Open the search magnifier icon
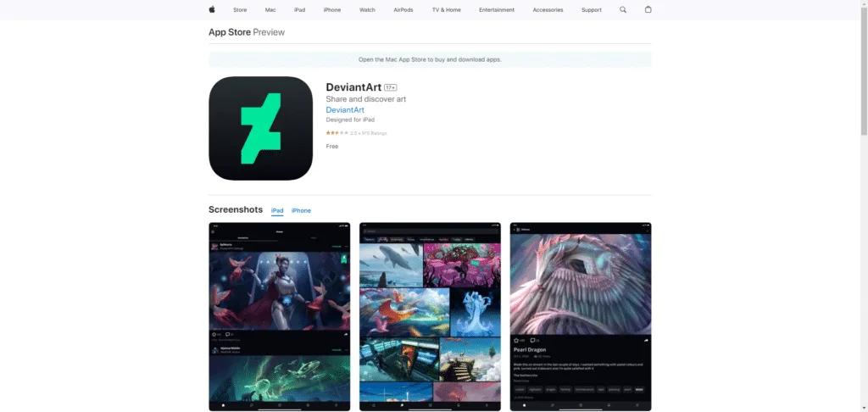 point(623,9)
